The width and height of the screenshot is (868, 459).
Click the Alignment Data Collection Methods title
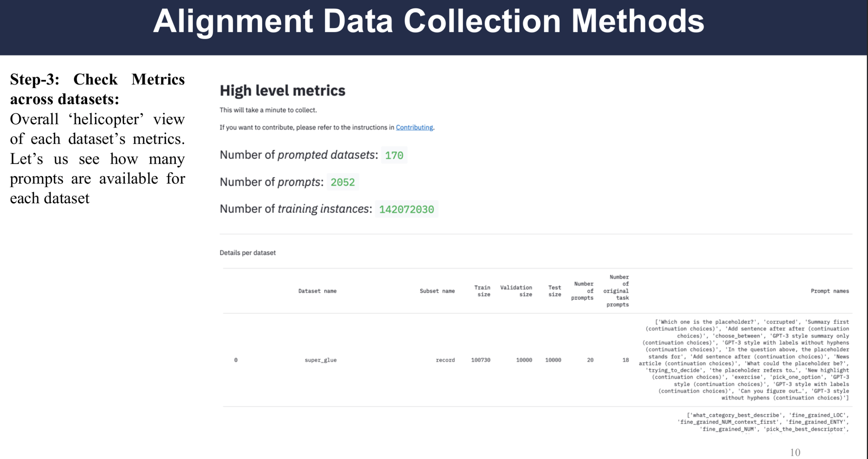pyautogui.click(x=429, y=21)
